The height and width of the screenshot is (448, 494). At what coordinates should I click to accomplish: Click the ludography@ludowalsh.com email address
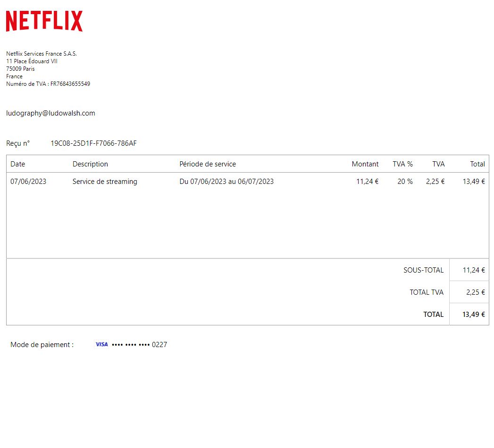pos(50,113)
